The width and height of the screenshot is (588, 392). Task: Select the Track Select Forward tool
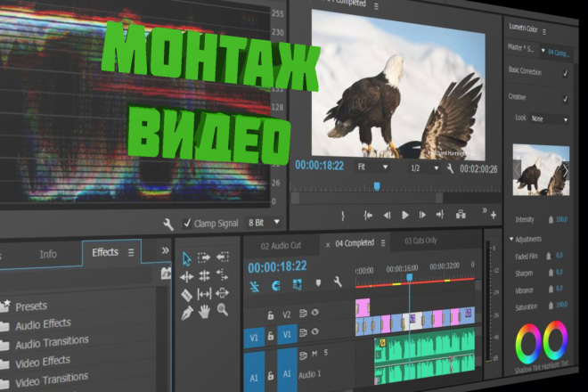click(x=204, y=257)
